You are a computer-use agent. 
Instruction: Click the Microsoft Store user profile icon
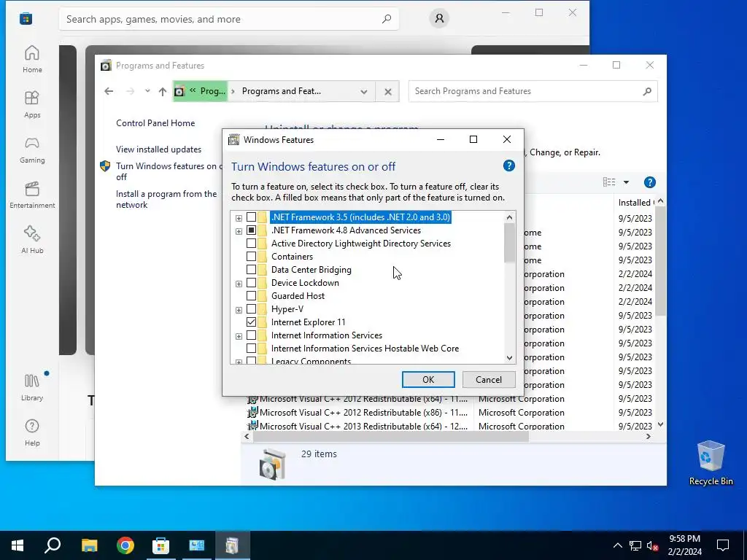coord(438,18)
